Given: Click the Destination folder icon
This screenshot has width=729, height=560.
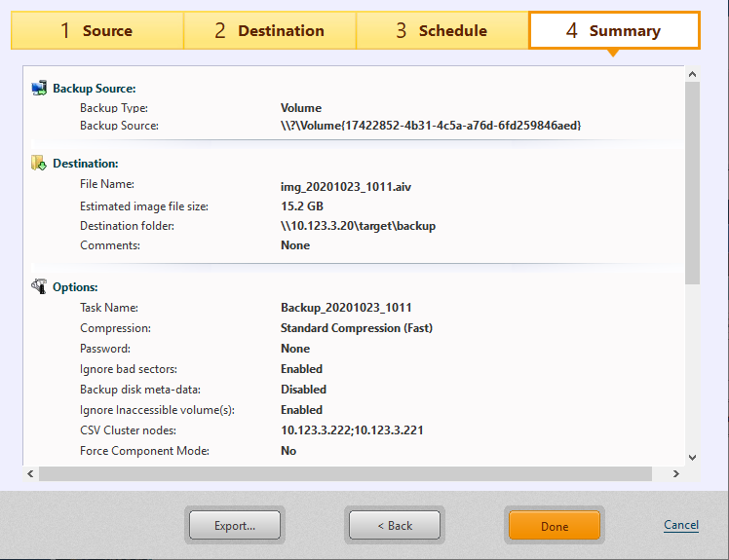Looking at the screenshot, I should [x=39, y=163].
